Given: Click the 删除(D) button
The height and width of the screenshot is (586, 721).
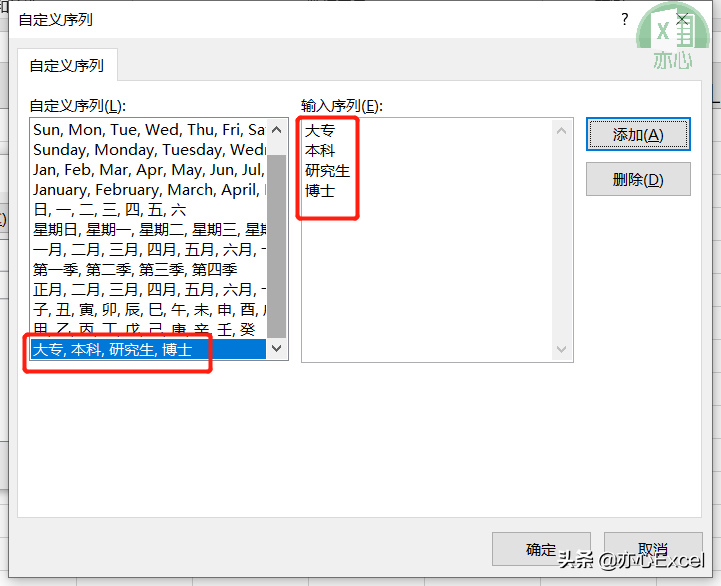Looking at the screenshot, I should tap(638, 179).
